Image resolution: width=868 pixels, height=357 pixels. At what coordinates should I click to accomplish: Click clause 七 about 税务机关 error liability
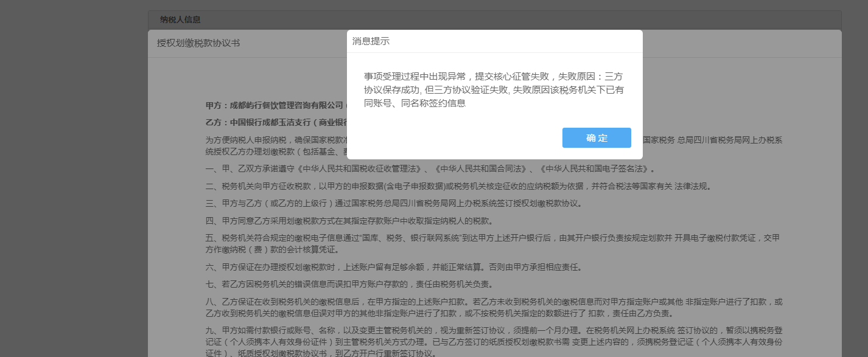click(349, 284)
